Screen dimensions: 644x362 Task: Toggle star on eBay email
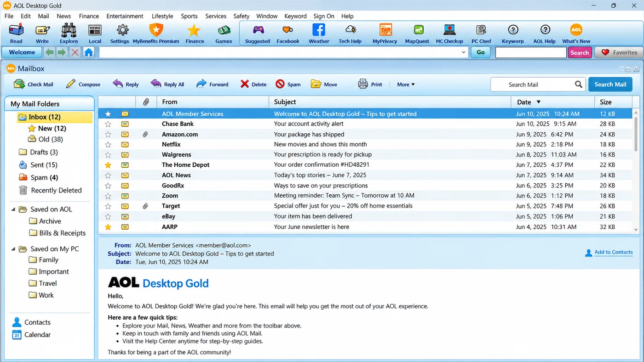point(108,216)
